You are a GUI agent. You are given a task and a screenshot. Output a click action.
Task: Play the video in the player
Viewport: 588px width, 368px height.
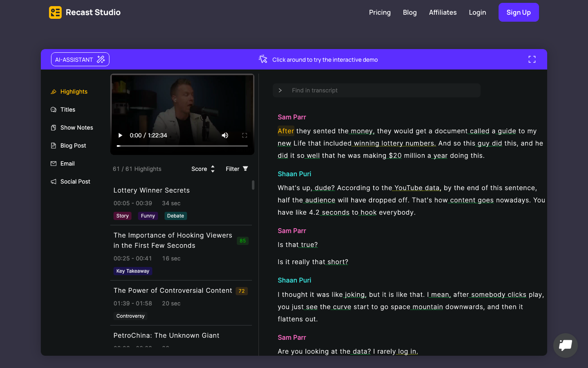[120, 135]
